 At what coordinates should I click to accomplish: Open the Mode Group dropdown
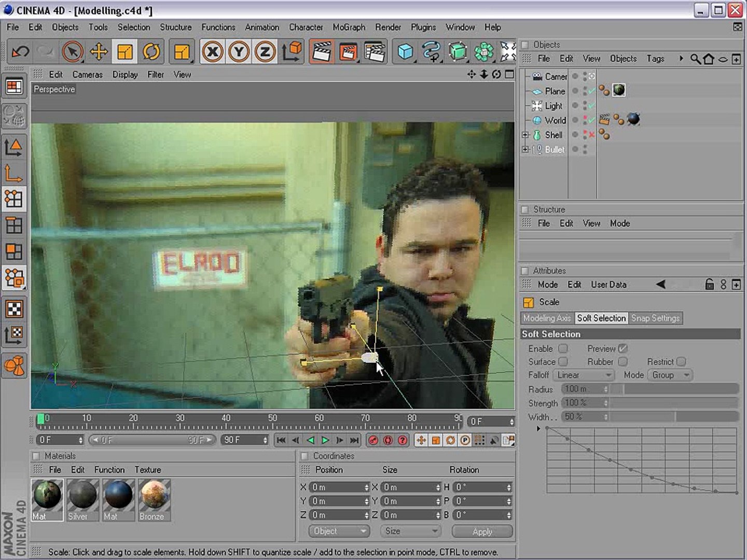(x=670, y=375)
